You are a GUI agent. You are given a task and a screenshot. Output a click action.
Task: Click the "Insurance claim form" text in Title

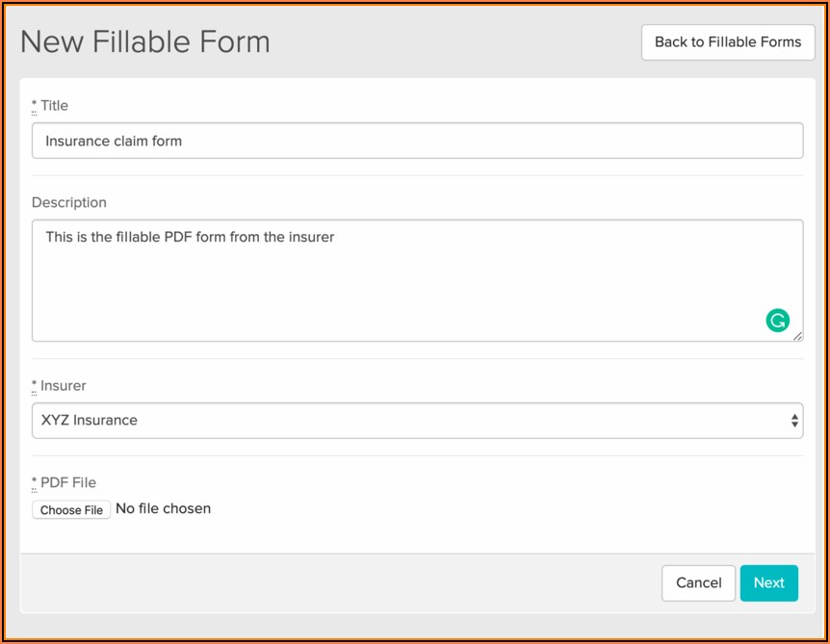[x=114, y=141]
